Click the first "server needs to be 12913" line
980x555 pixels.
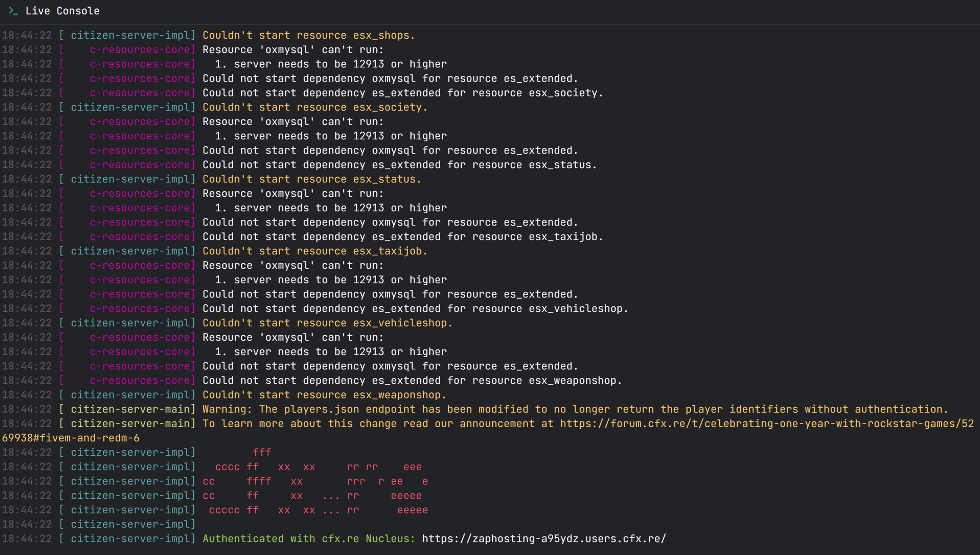(x=331, y=64)
